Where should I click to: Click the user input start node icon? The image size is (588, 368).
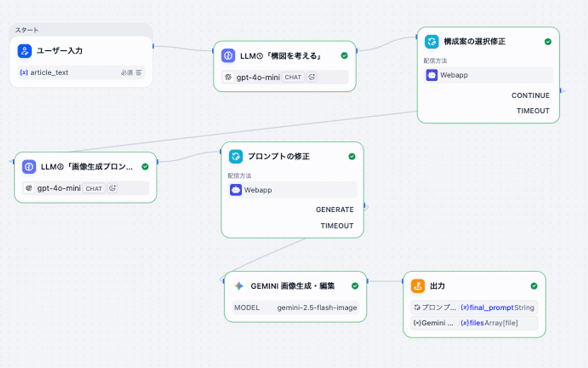tap(25, 51)
